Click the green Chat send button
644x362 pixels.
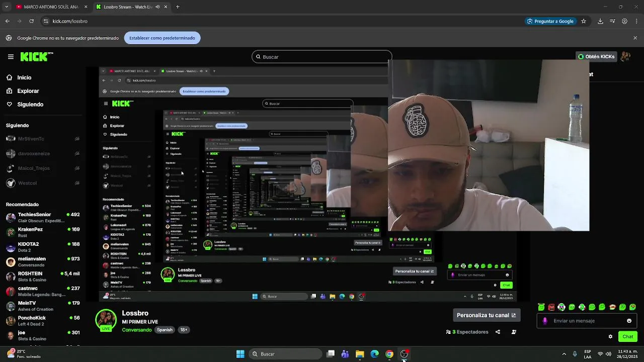627,336
